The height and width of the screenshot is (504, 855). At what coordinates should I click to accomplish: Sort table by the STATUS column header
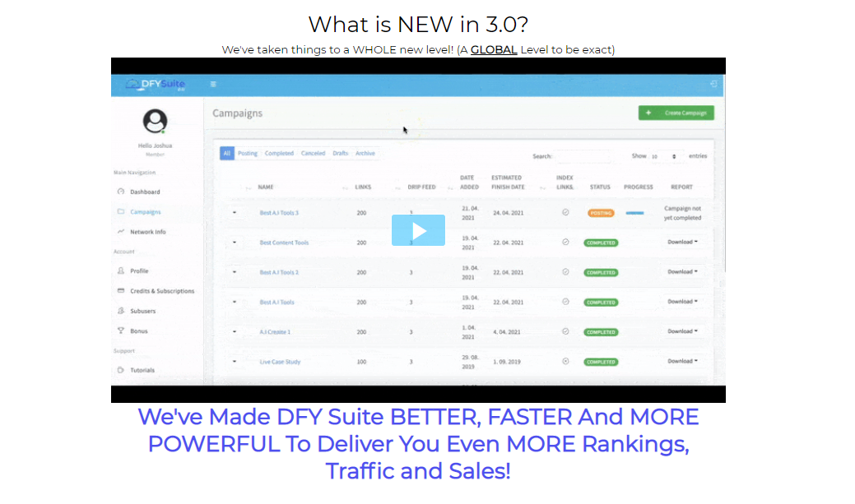click(600, 187)
